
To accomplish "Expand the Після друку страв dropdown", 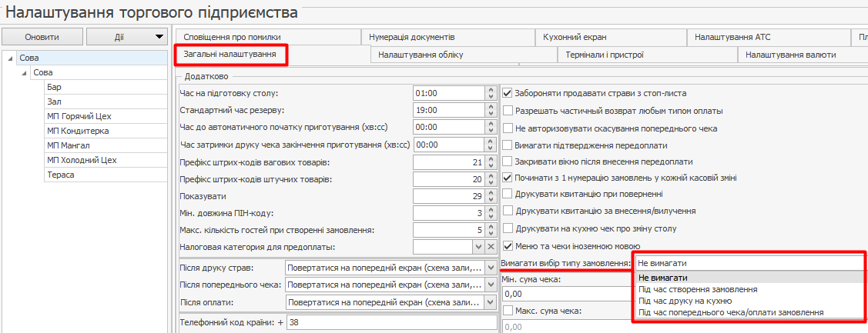I will tap(490, 268).
